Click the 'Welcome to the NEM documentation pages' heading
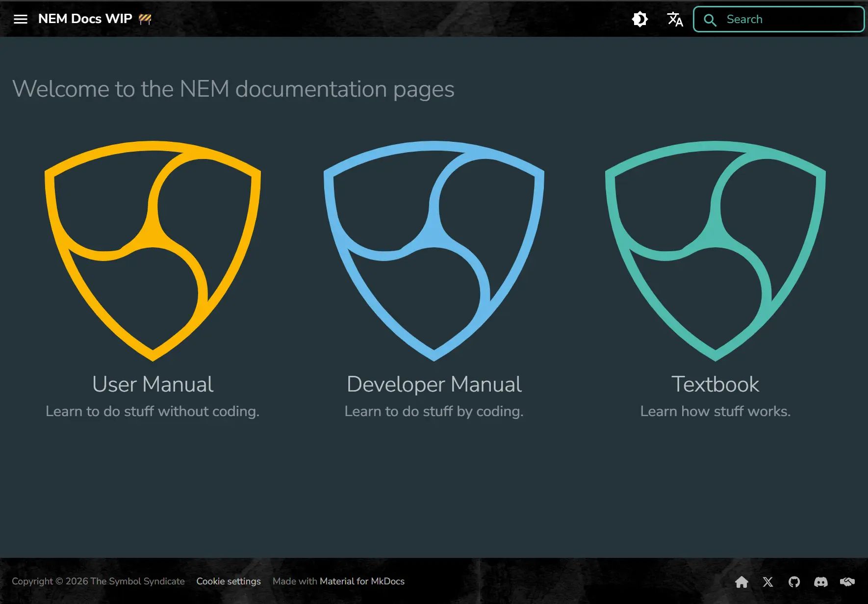Viewport: 868px width, 604px height. [x=233, y=89]
